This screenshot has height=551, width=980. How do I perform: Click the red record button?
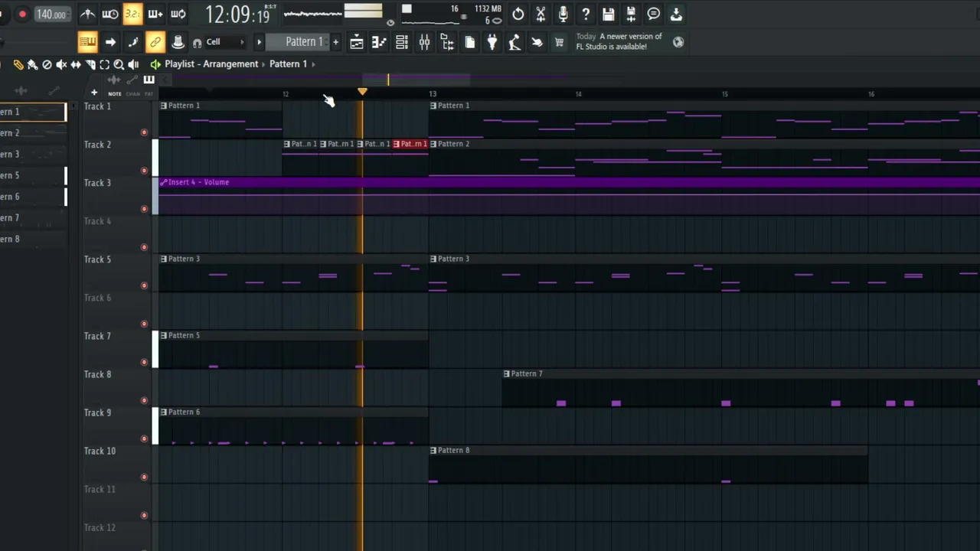click(x=22, y=14)
